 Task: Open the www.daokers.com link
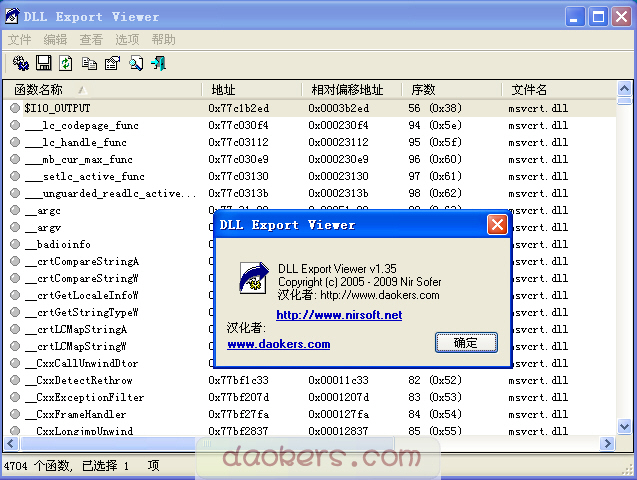[279, 344]
